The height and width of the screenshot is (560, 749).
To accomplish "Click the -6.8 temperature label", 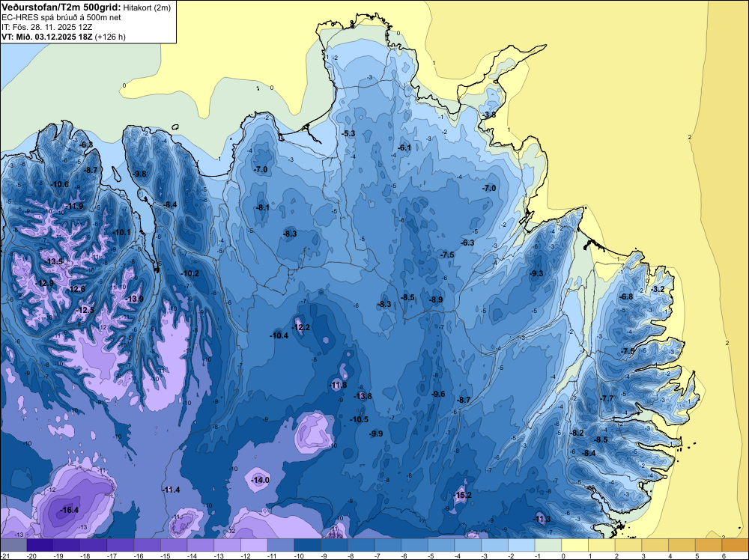I will pyautogui.click(x=625, y=296).
